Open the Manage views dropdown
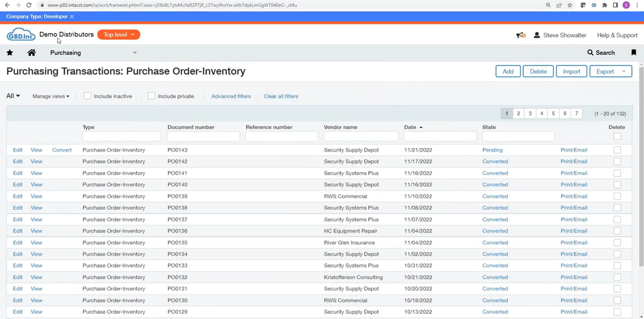 point(51,96)
